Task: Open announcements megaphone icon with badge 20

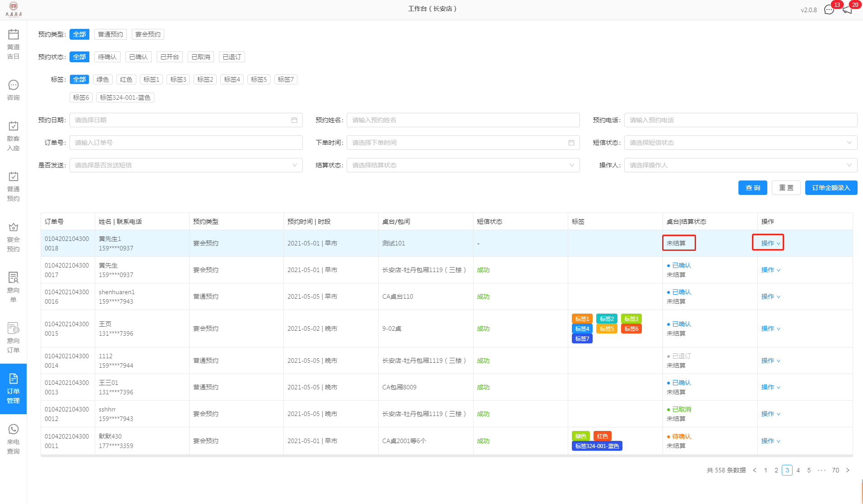Action: point(847,9)
